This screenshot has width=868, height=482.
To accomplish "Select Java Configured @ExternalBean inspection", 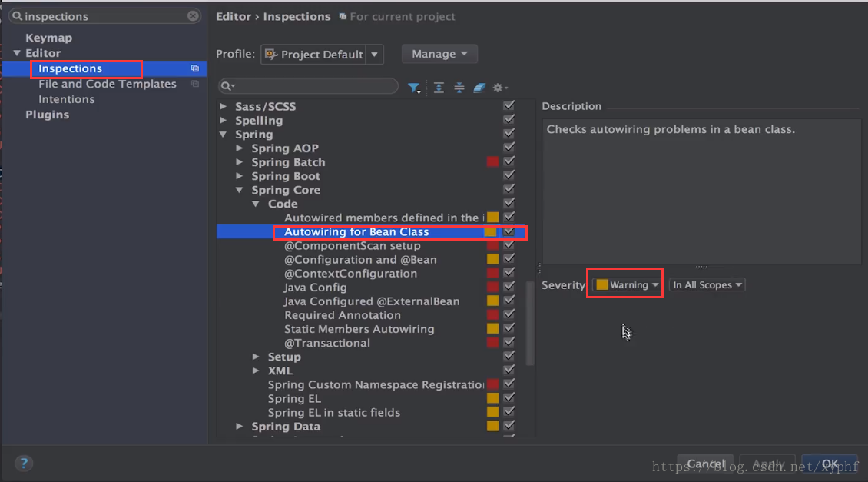I will pyautogui.click(x=372, y=301).
